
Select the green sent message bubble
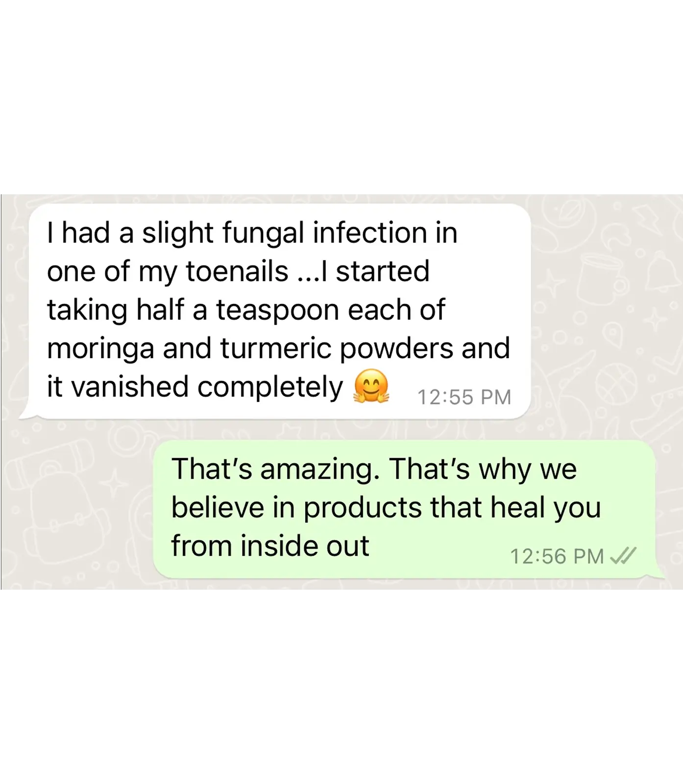tap(408, 509)
